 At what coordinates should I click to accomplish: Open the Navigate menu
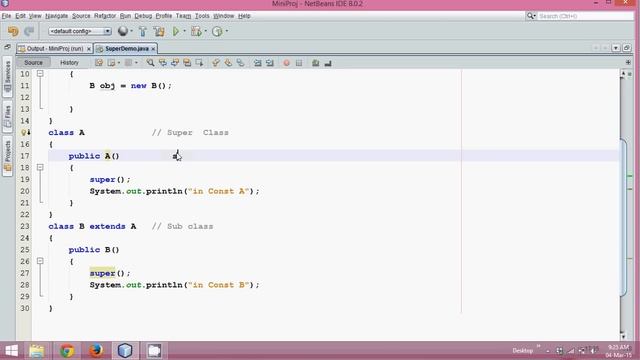56,16
